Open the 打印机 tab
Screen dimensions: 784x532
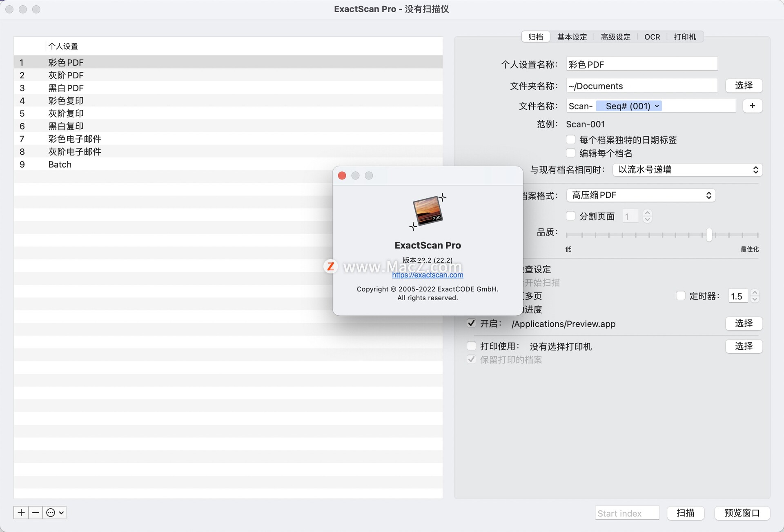point(685,37)
